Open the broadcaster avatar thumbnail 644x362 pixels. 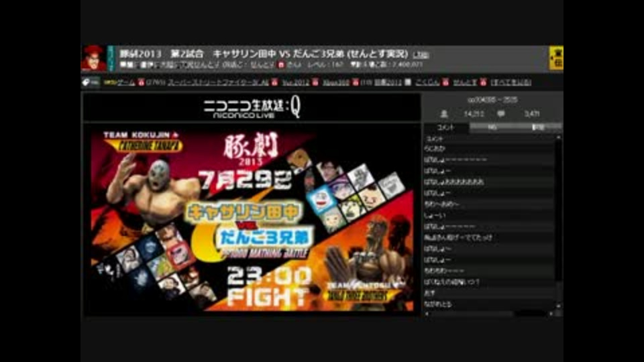click(94, 58)
